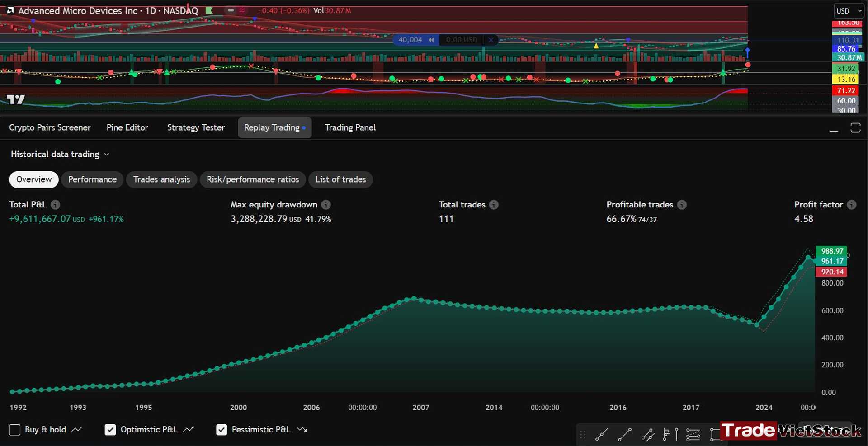Open the List of trades section
The width and height of the screenshot is (868, 446).
340,179
